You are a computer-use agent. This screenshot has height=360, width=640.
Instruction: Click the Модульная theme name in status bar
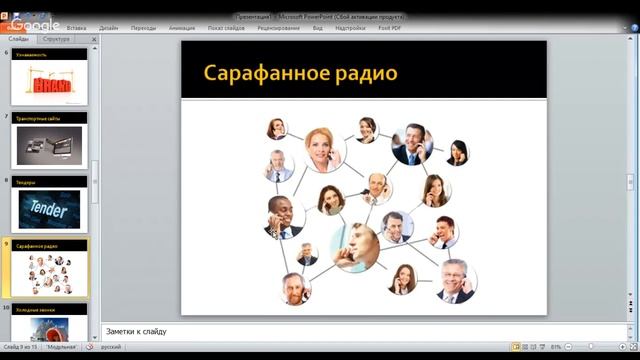61,347
